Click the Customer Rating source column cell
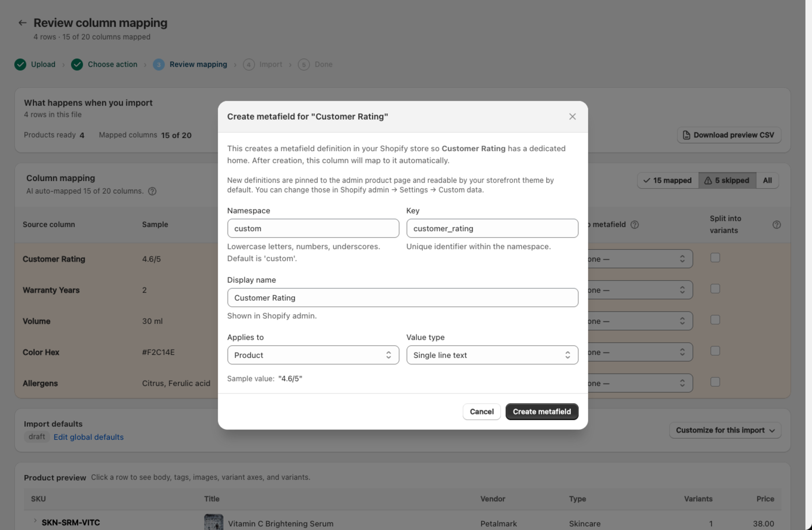 pos(54,259)
